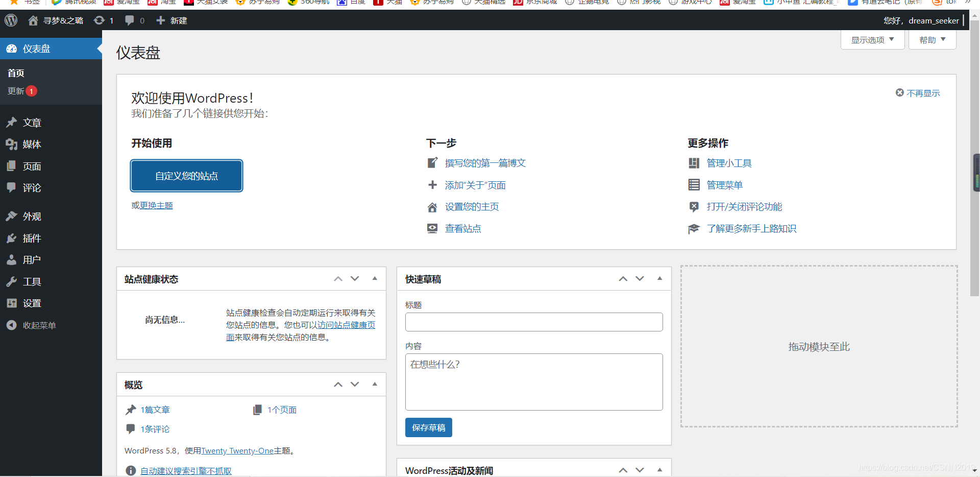Move 站点健康状态 panel down

355,279
